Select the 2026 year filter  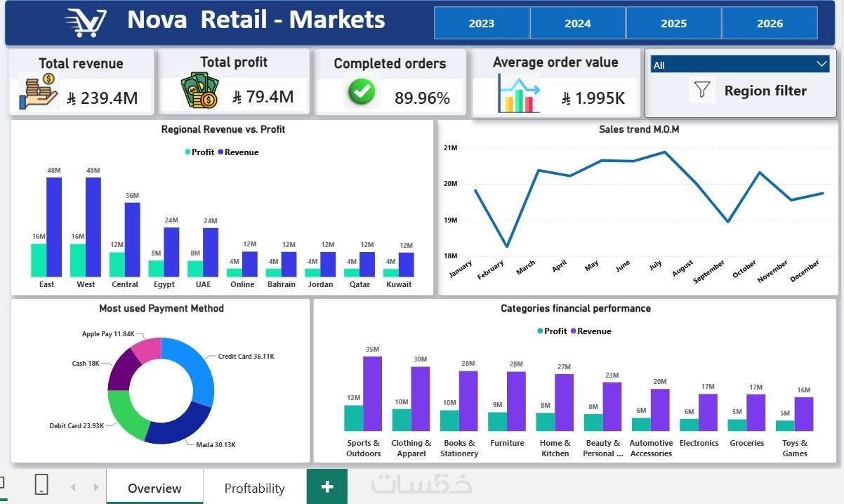770,23
